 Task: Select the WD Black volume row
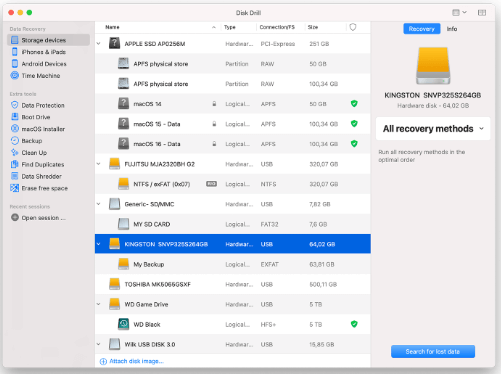pyautogui.click(x=233, y=324)
